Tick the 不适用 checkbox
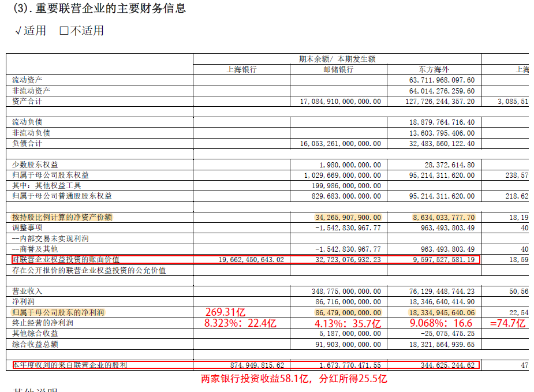The image size is (534, 392). click(x=64, y=31)
